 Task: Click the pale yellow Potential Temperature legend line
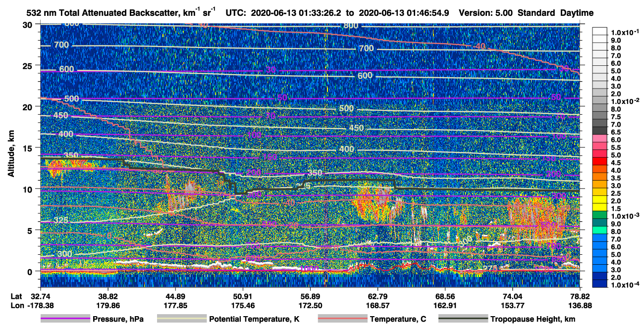point(181,319)
